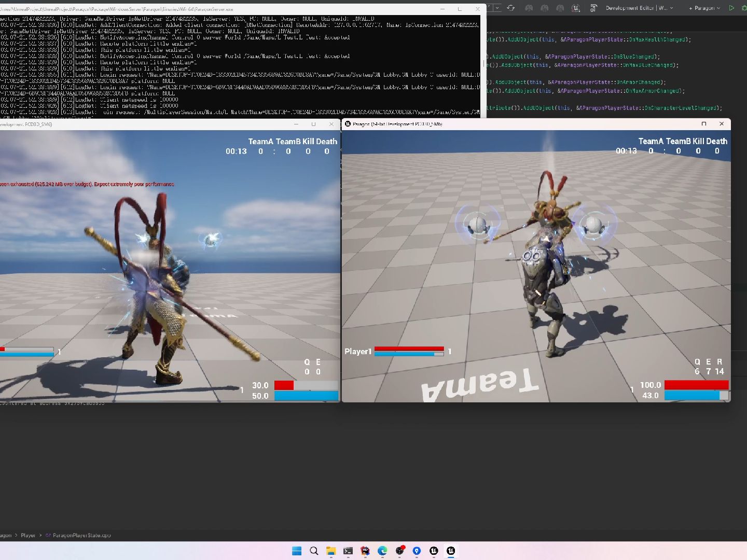
Task: Open Microsoft Edge from the taskbar
Action: [x=382, y=551]
